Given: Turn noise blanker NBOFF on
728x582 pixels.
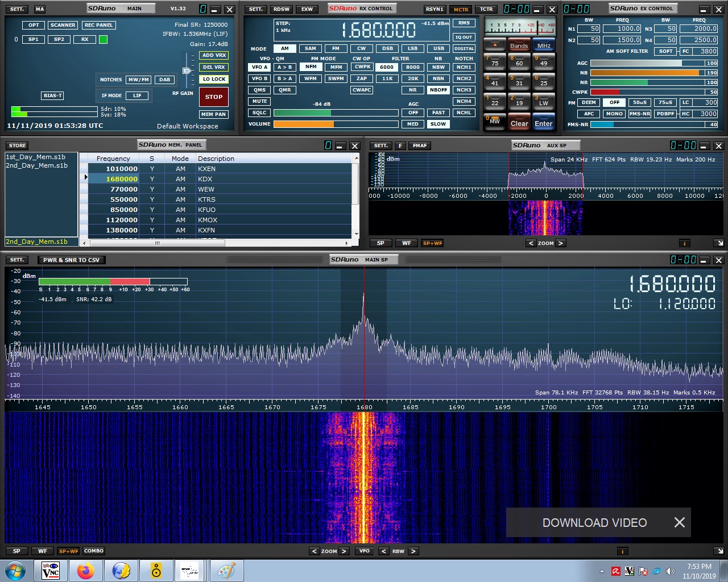Looking at the screenshot, I should click(439, 90).
